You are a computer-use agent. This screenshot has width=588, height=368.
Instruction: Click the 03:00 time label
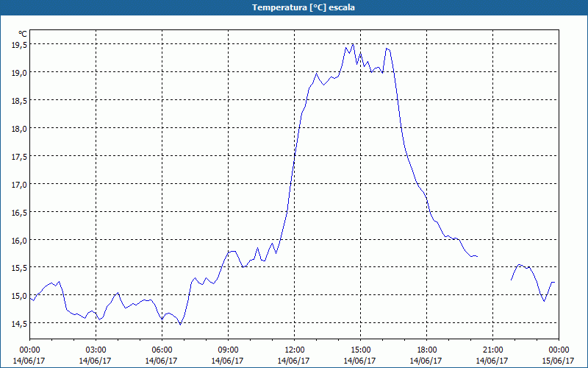[x=96, y=350]
